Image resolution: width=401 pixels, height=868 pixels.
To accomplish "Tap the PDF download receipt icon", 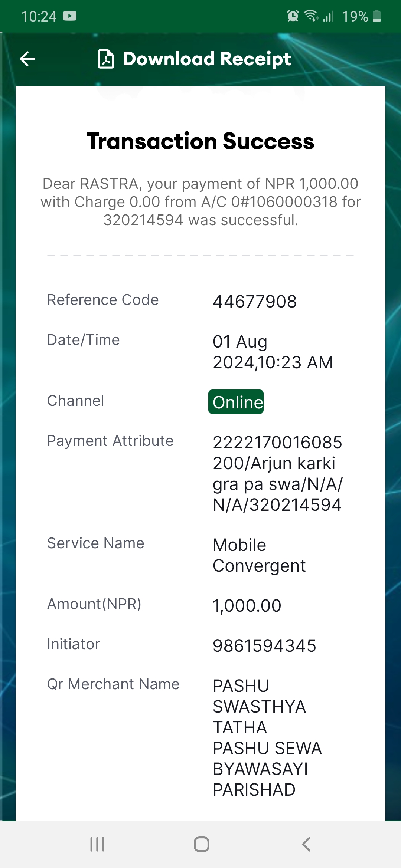I will click(x=106, y=59).
